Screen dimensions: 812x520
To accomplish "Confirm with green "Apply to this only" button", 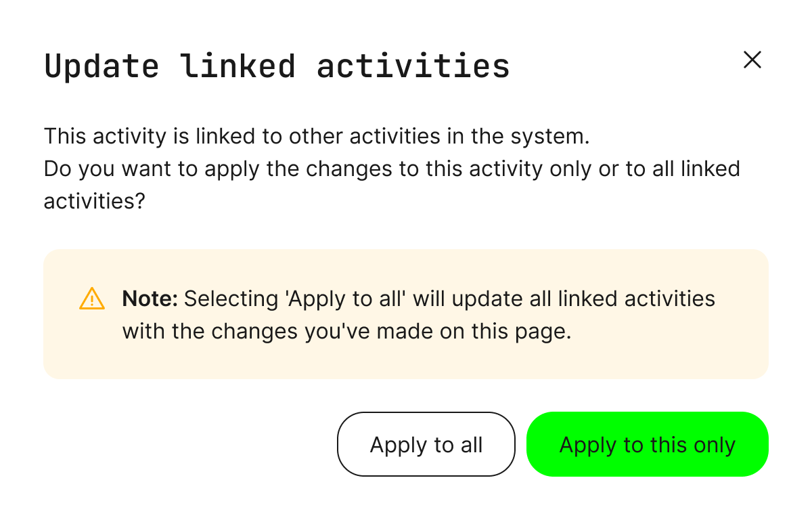I will click(x=647, y=444).
